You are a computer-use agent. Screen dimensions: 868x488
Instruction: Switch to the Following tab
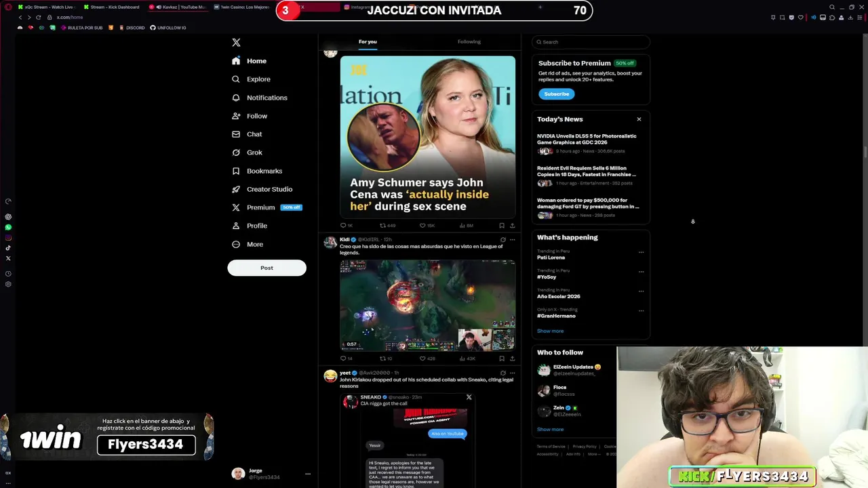(469, 42)
